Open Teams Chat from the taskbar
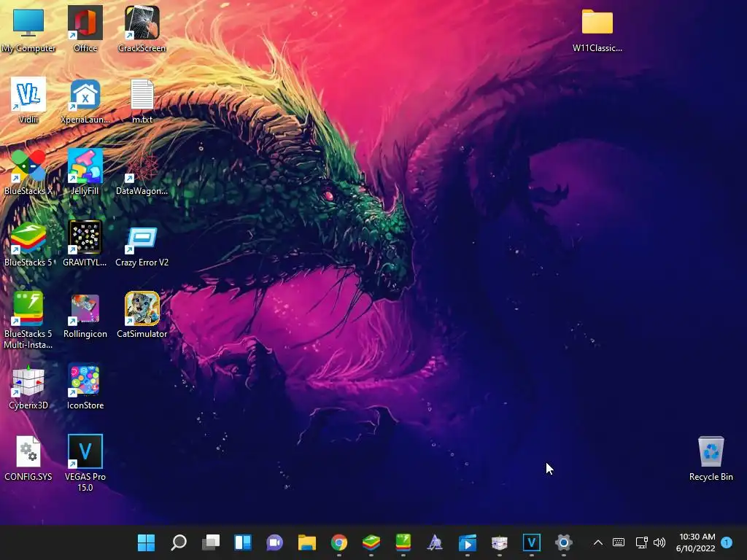 [x=275, y=542]
